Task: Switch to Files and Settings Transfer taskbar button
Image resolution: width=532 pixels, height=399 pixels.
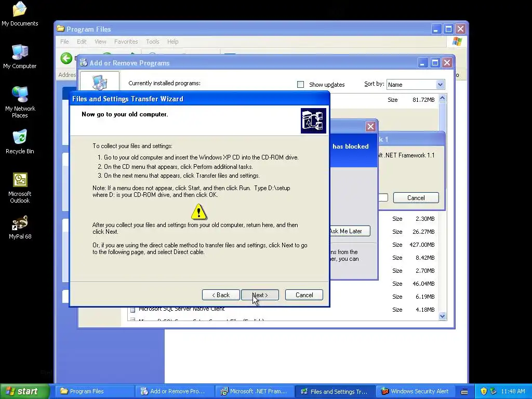Action: (x=335, y=391)
